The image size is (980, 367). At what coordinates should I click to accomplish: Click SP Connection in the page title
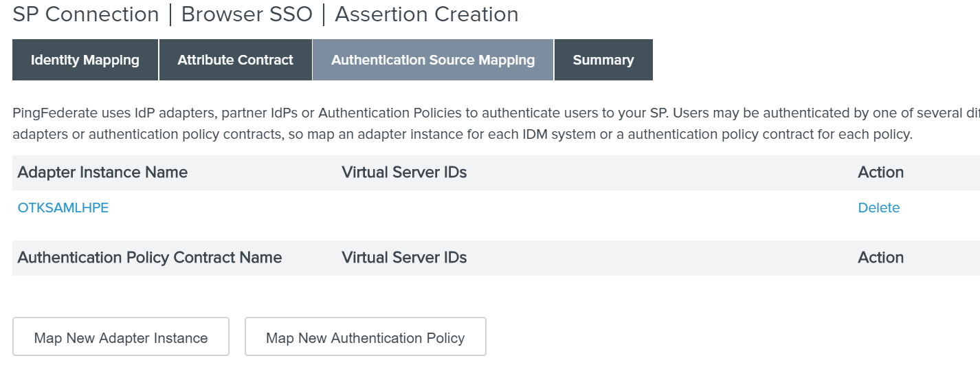pyautogui.click(x=86, y=14)
